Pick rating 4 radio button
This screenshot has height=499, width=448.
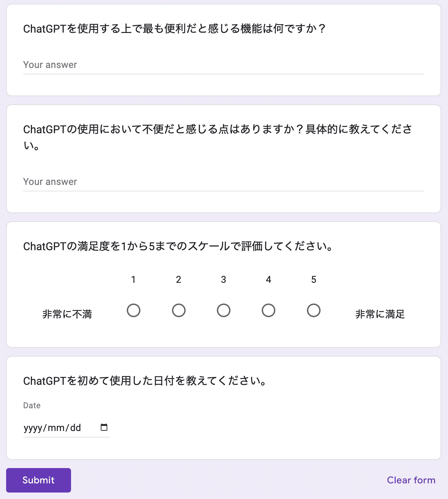[269, 310]
